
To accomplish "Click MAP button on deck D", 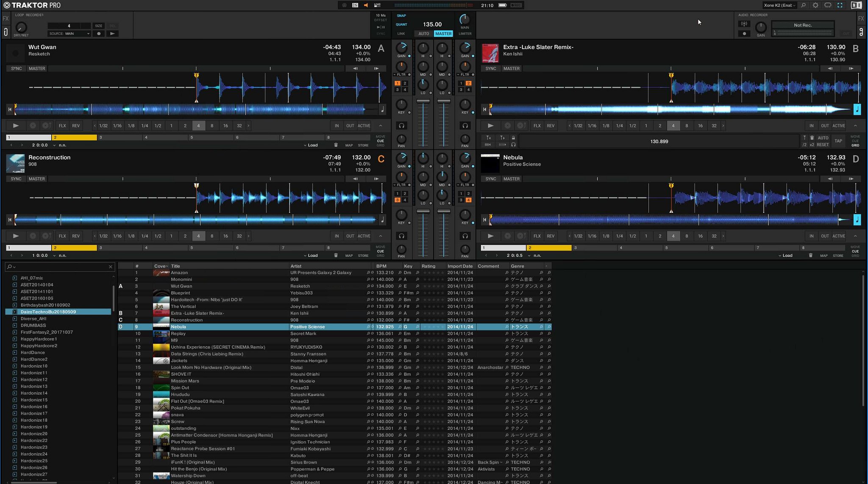I will [x=823, y=255].
